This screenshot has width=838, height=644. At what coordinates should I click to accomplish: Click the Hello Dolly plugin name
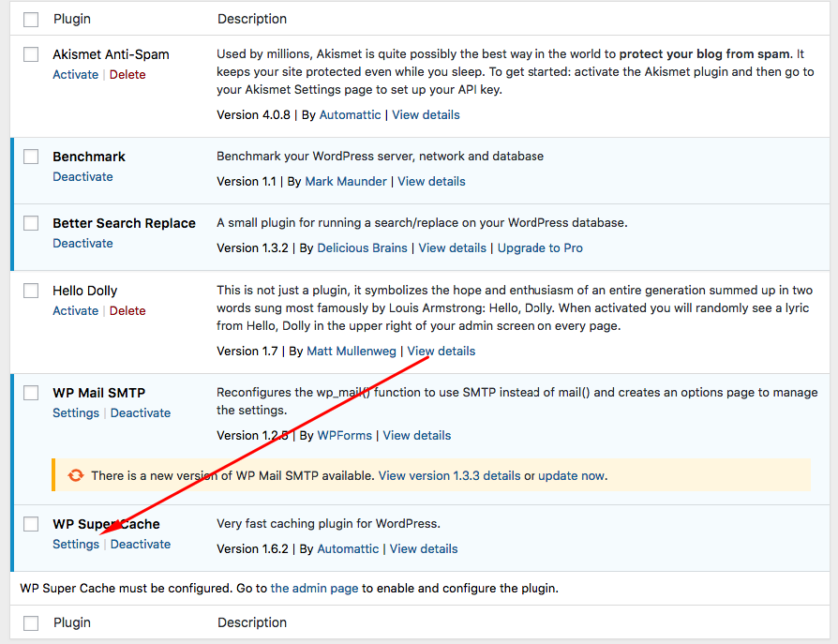(85, 291)
